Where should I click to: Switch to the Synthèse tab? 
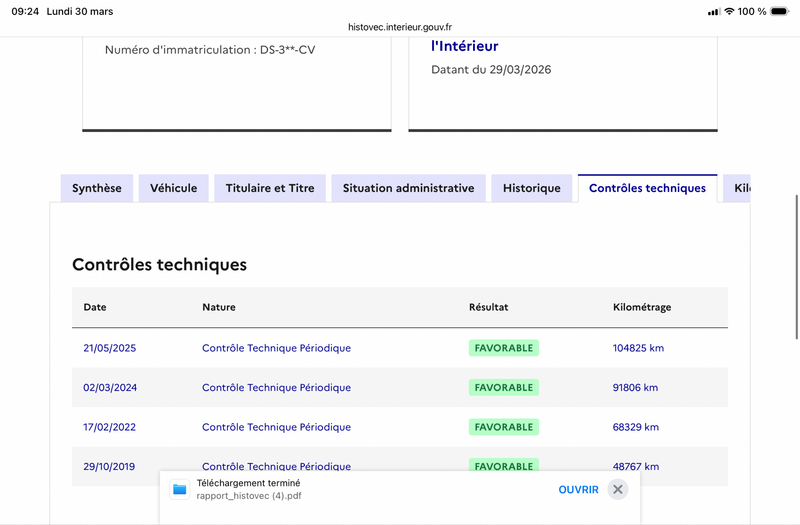pyautogui.click(x=97, y=188)
